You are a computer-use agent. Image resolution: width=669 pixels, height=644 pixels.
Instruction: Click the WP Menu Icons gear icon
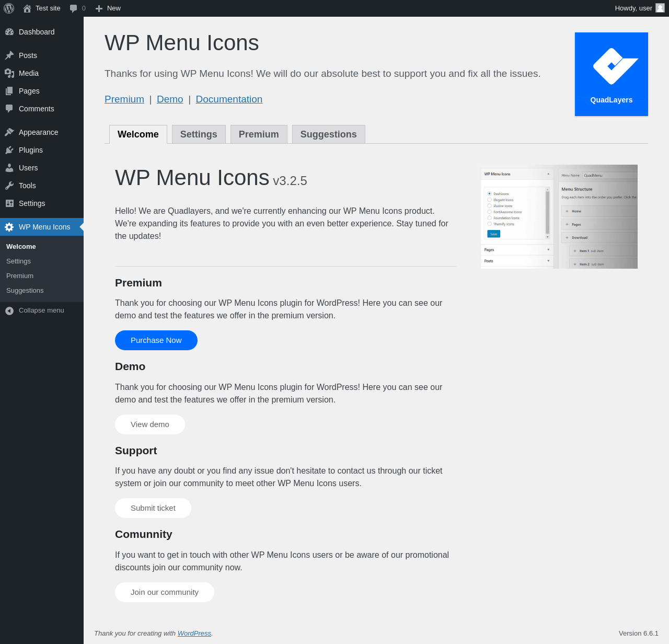click(x=9, y=227)
